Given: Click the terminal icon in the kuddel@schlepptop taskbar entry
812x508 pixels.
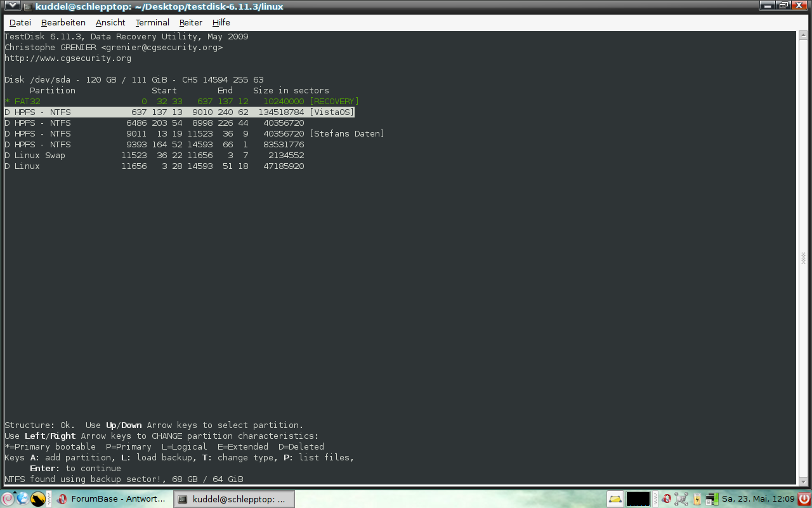Looking at the screenshot, I should [x=183, y=499].
